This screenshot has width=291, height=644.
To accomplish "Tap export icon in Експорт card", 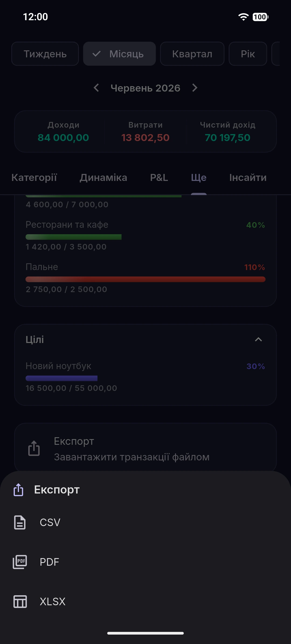I will coord(34,448).
